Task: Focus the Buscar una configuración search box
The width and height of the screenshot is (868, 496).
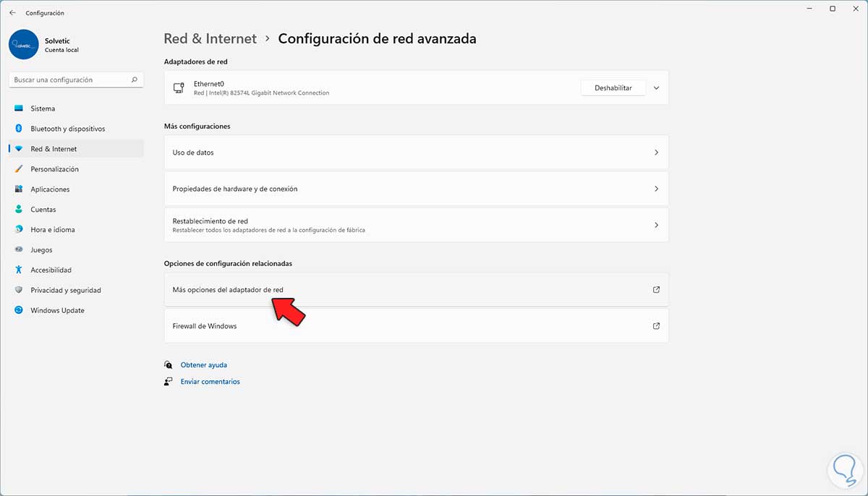Action: (77, 80)
